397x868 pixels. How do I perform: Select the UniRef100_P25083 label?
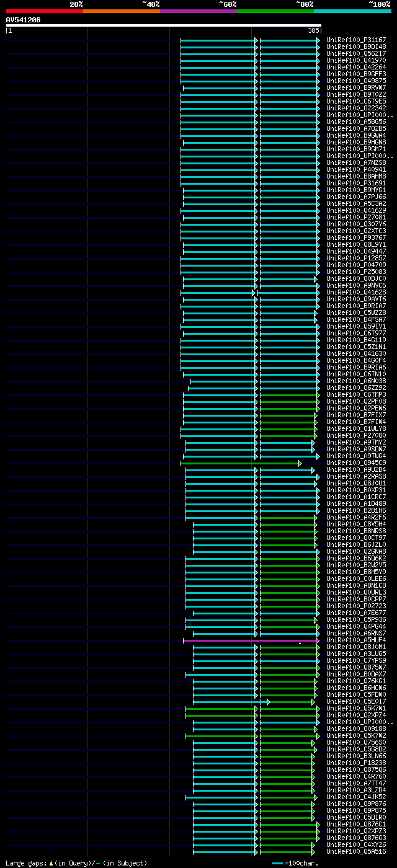[x=356, y=272]
